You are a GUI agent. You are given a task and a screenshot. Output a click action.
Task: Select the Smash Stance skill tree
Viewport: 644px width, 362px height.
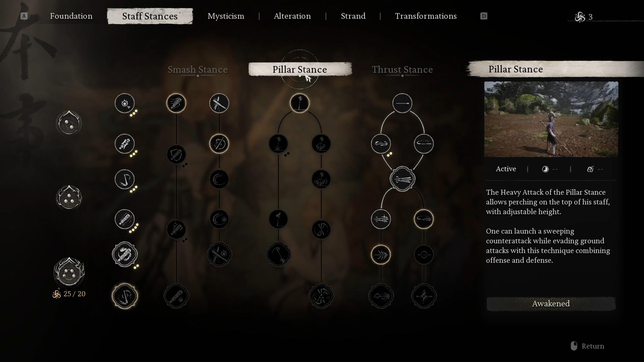pos(197,69)
